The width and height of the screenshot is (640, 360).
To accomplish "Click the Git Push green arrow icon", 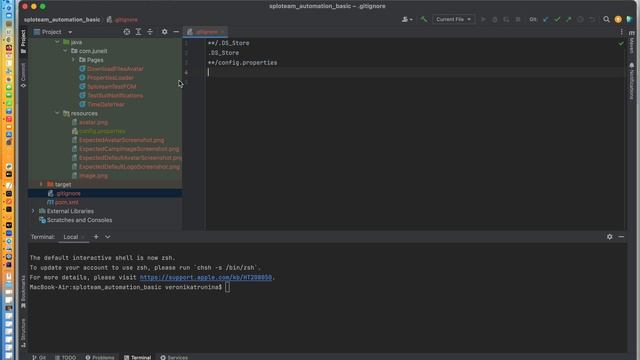I will point(569,19).
